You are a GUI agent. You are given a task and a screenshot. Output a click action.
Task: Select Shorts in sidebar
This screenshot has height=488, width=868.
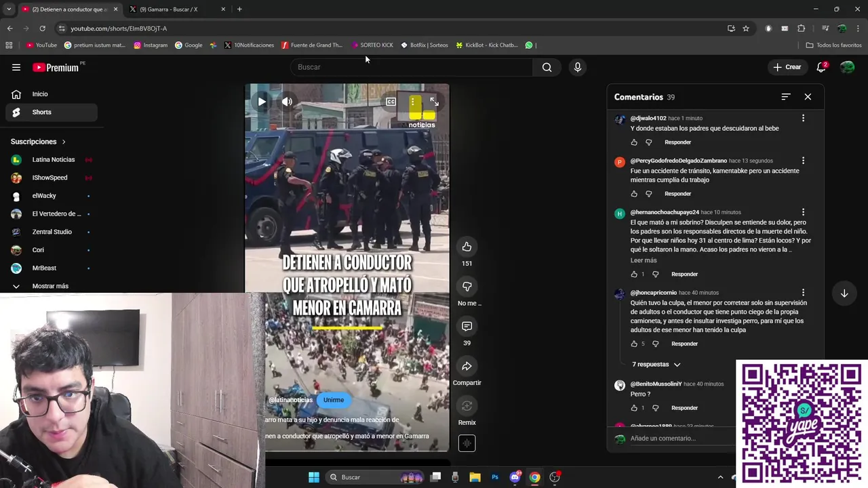[52, 113]
